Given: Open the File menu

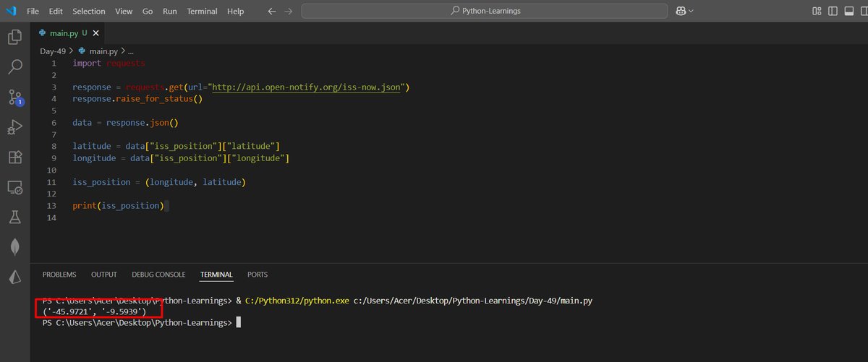Looking at the screenshot, I should (33, 12).
